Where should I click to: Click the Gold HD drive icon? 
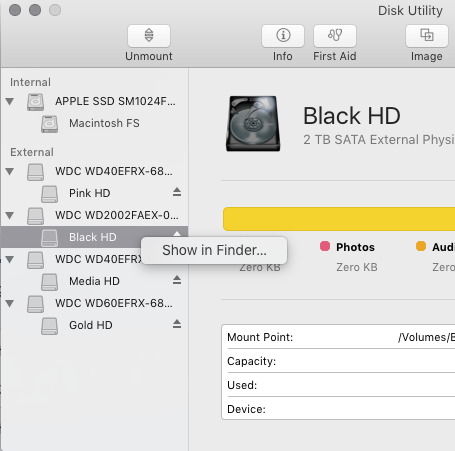(x=49, y=326)
